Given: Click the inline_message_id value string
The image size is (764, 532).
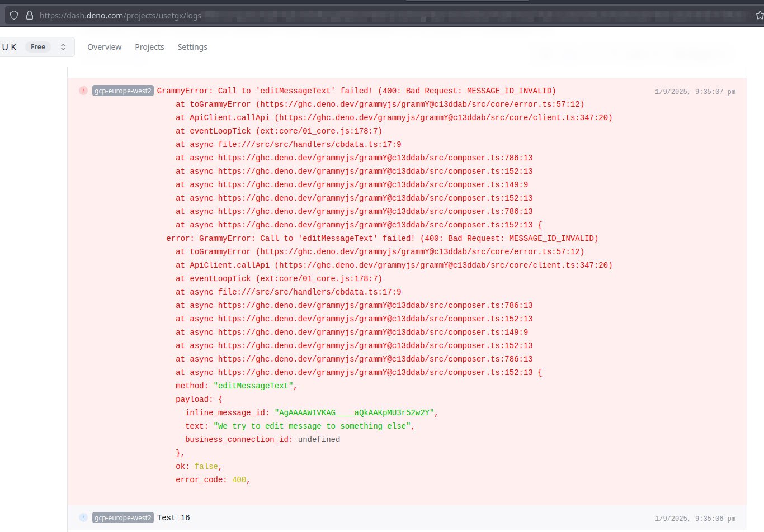Looking at the screenshot, I should pos(354,412).
